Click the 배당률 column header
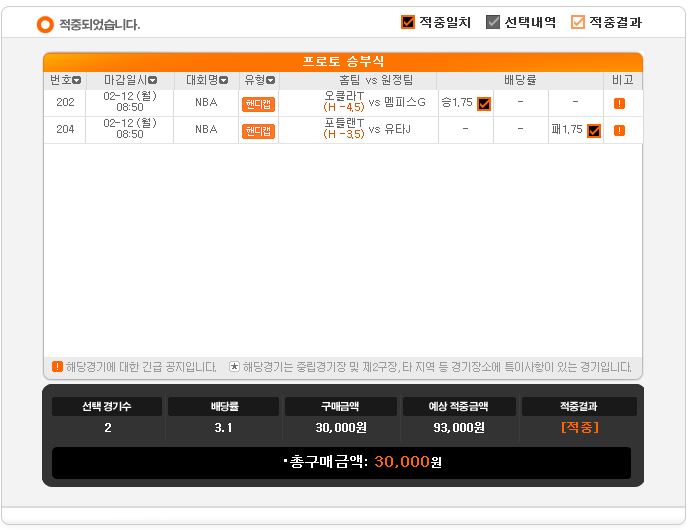This screenshot has width=688, height=530. (520, 80)
